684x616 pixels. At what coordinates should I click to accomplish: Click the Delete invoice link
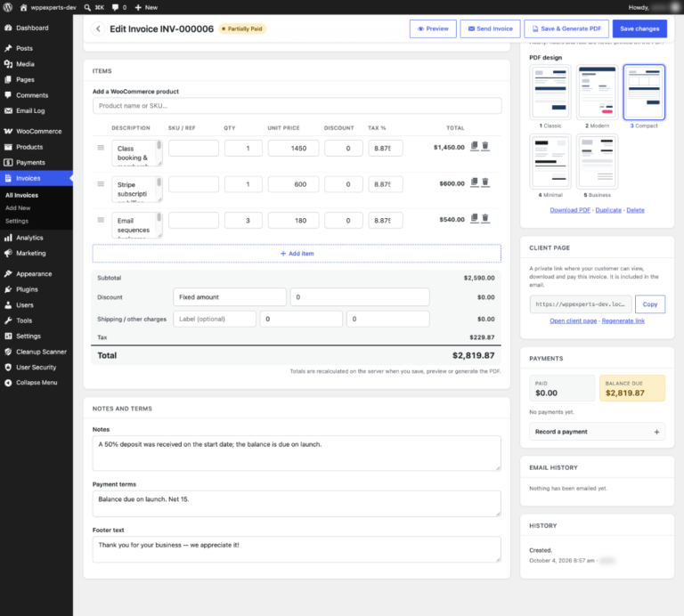tap(635, 210)
